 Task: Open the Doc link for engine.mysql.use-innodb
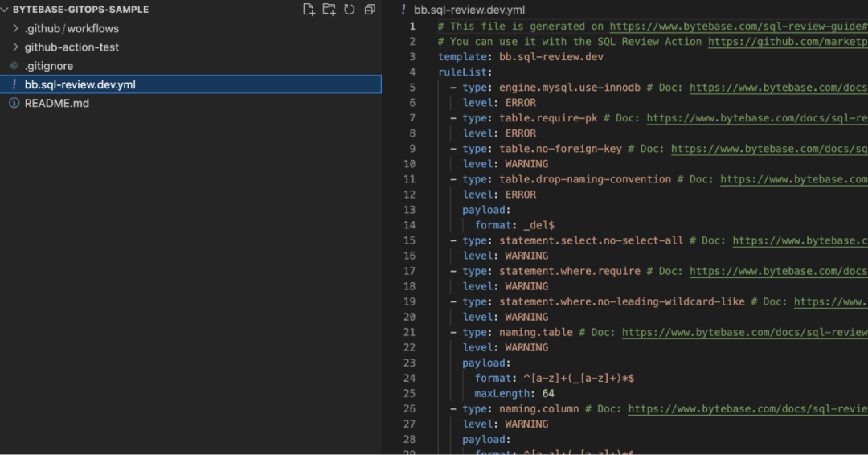pyautogui.click(x=778, y=88)
